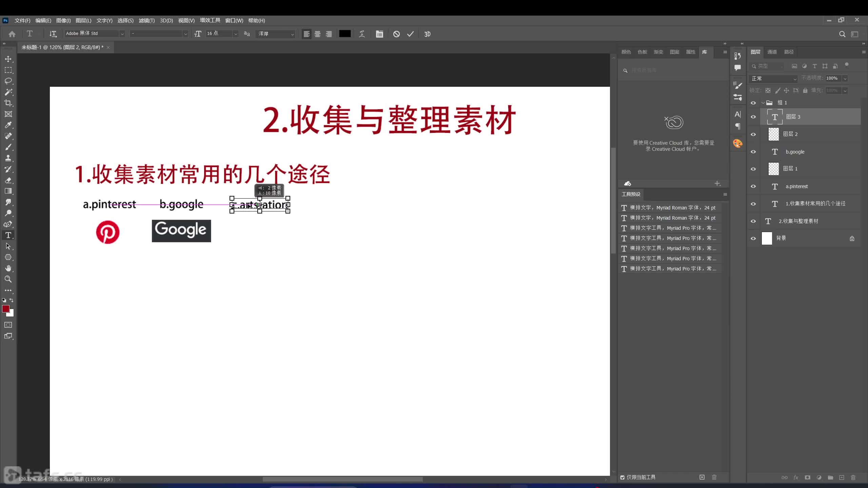This screenshot has height=488, width=868.
Task: Toggle visibility of 组 1 group
Action: (753, 103)
